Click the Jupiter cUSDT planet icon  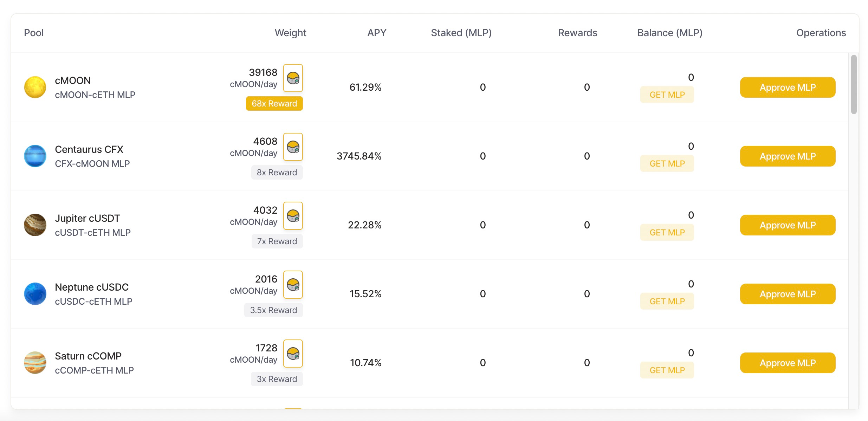pyautogui.click(x=35, y=225)
